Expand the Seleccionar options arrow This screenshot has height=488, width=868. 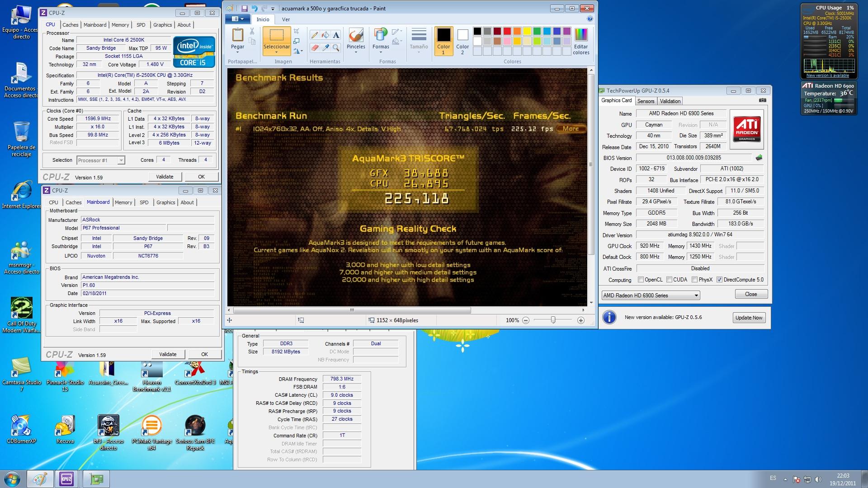[x=276, y=52]
